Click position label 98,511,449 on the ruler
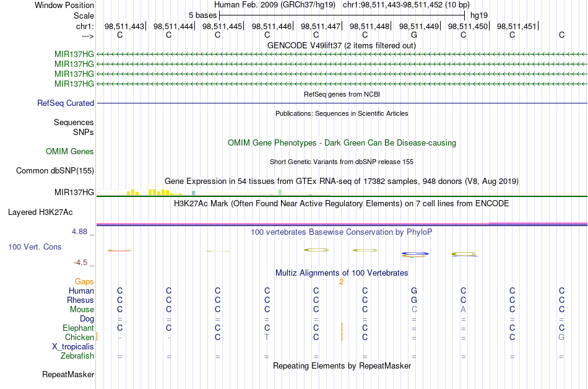The image size is (588, 389). pyautogui.click(x=419, y=26)
